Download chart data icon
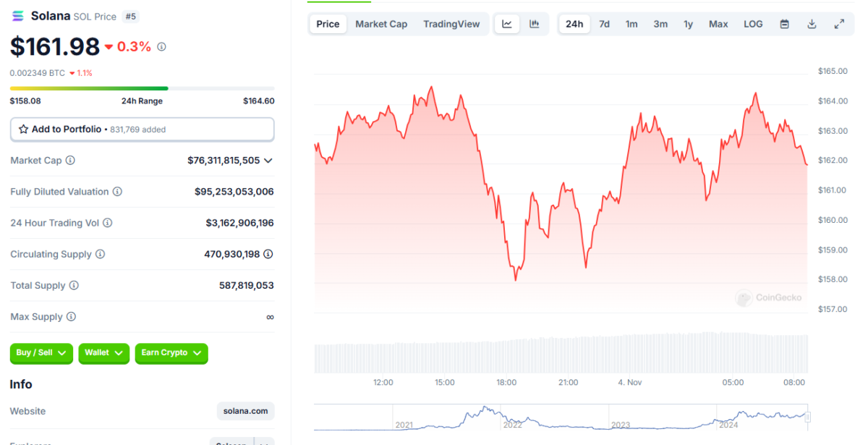 812,24
